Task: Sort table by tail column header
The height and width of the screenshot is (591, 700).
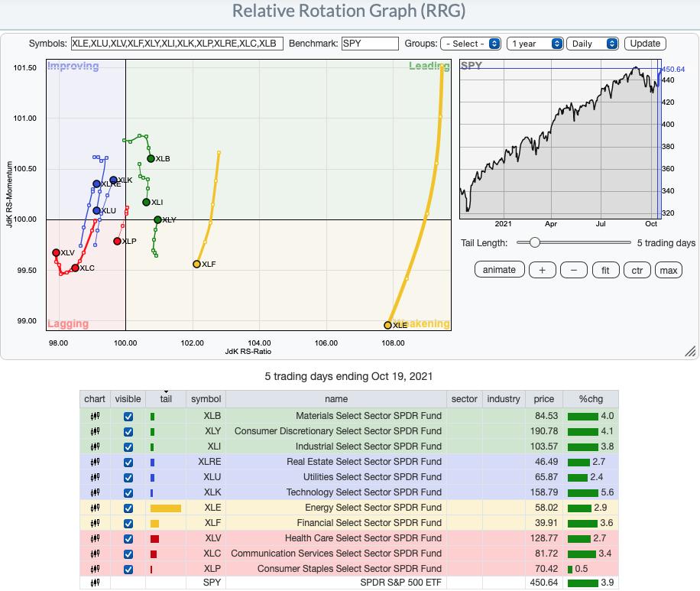Action: coord(166,399)
